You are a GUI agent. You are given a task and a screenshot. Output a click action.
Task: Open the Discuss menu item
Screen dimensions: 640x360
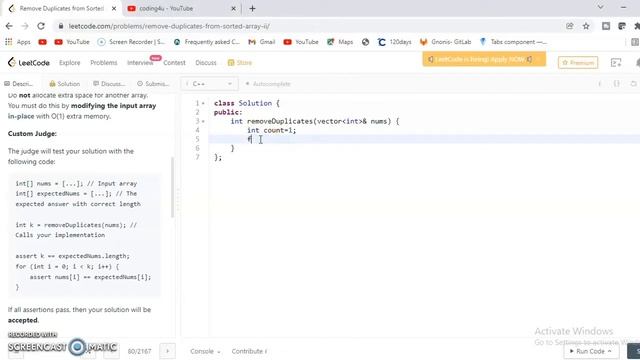[x=206, y=62]
